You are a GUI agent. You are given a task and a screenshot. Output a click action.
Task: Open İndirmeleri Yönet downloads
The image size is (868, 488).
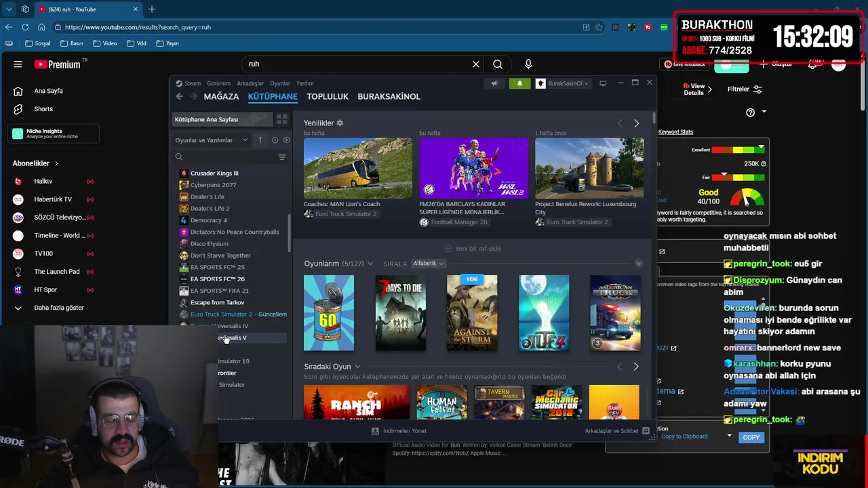[x=399, y=431]
